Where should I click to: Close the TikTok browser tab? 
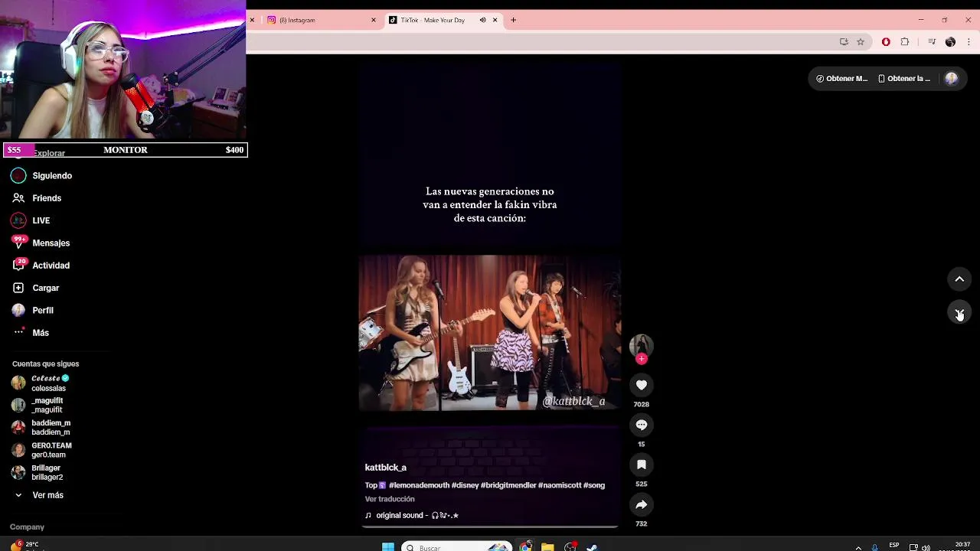pyautogui.click(x=495, y=20)
